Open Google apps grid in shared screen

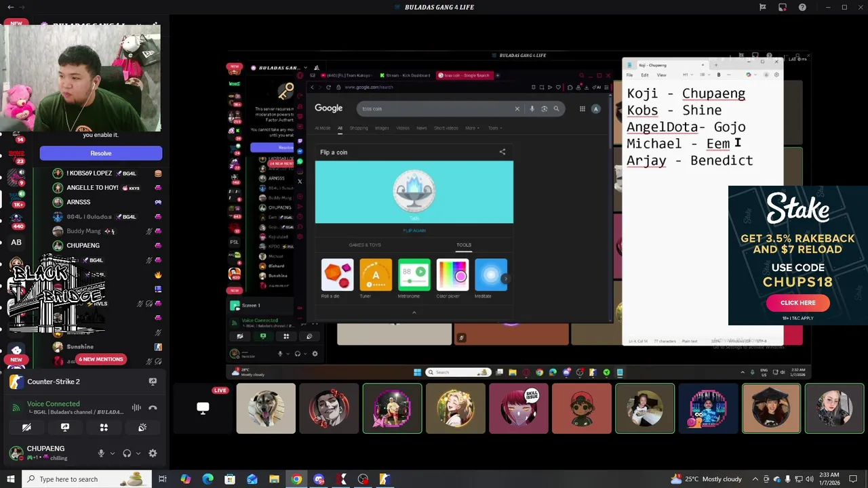tap(582, 108)
